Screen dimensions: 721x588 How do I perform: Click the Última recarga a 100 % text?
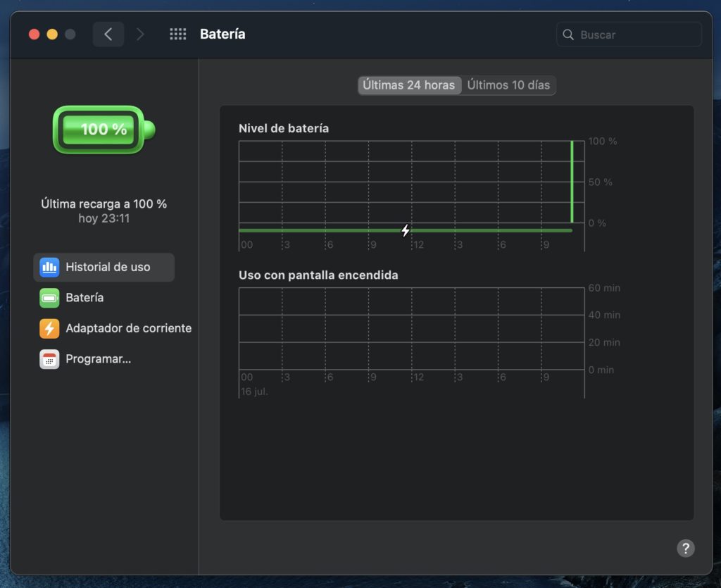[x=104, y=204]
